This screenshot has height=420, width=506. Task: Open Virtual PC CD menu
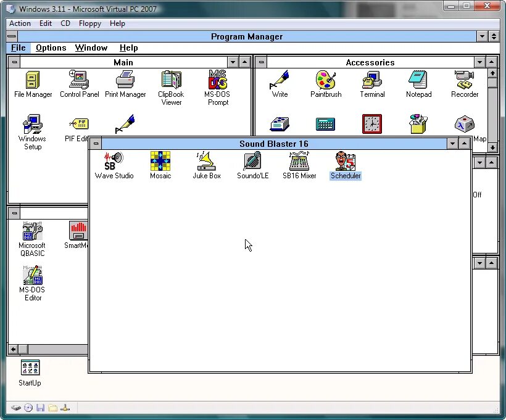(65, 23)
